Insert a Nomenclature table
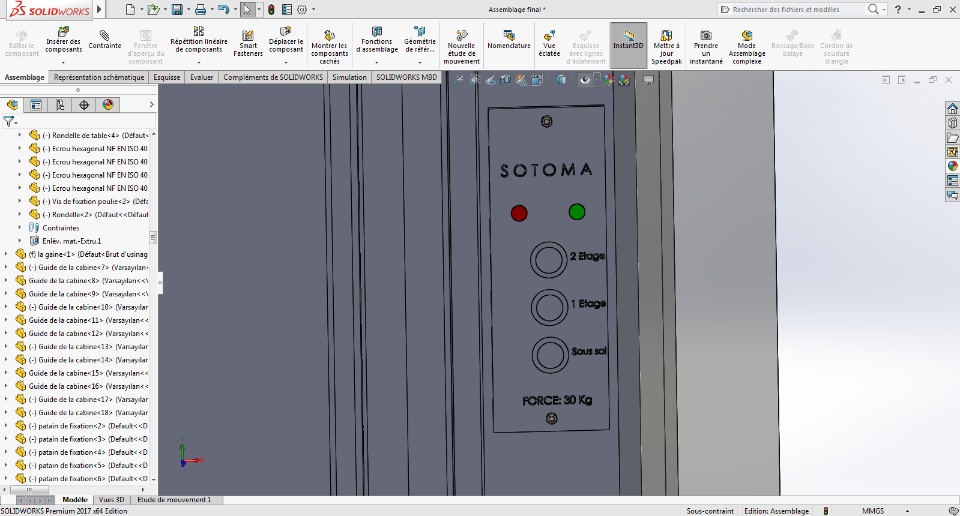 coord(509,40)
